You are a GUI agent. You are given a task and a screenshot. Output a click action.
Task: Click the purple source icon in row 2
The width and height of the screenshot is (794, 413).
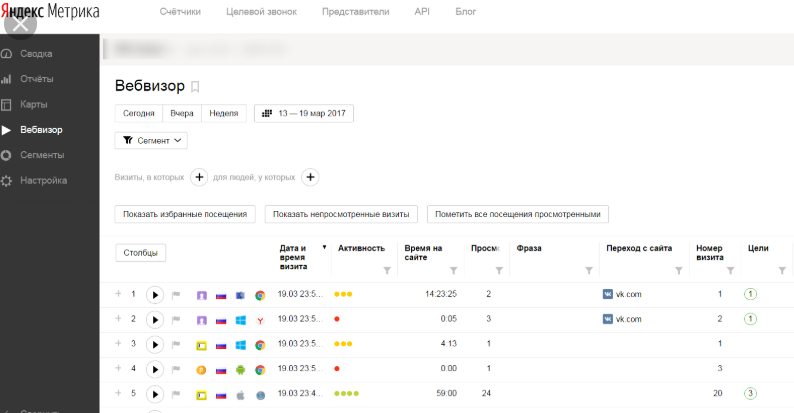(x=202, y=320)
